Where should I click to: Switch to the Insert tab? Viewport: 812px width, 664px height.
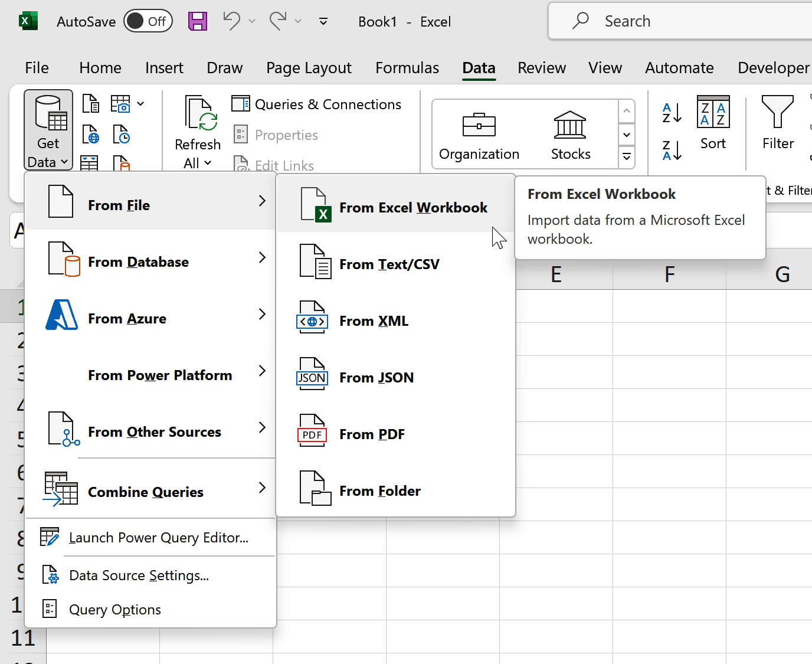point(164,68)
